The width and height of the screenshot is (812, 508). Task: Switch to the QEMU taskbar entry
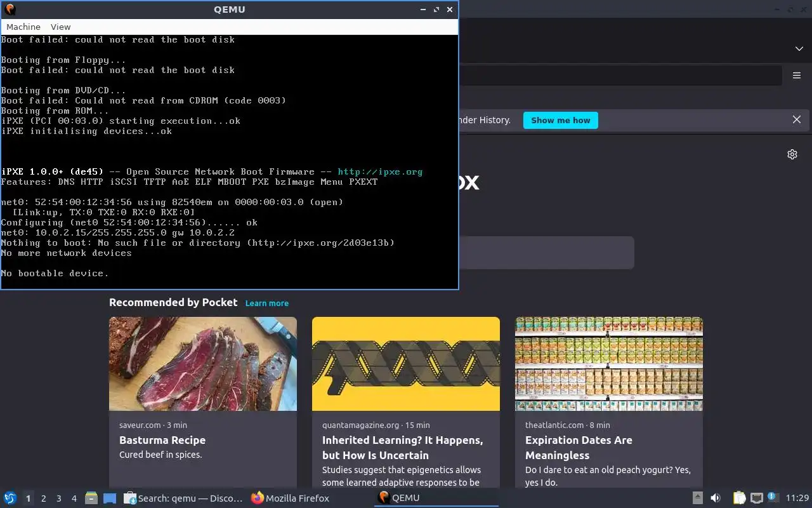tap(436, 498)
